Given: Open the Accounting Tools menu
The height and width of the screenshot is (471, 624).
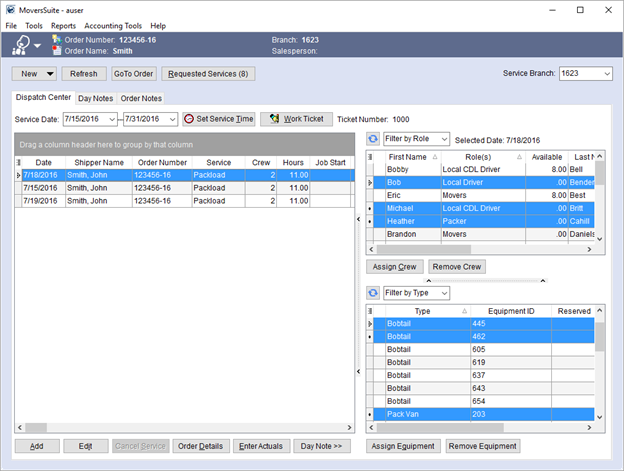Looking at the screenshot, I should (x=112, y=25).
